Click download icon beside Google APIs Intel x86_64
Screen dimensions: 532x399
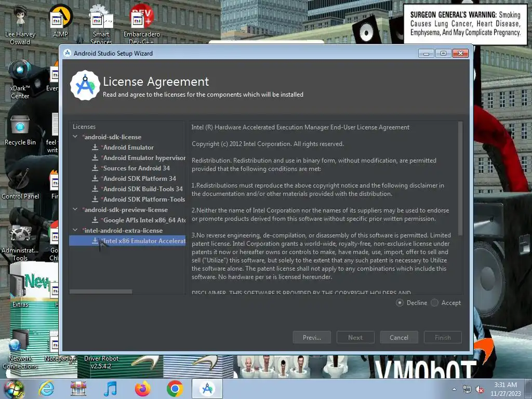tap(95, 220)
